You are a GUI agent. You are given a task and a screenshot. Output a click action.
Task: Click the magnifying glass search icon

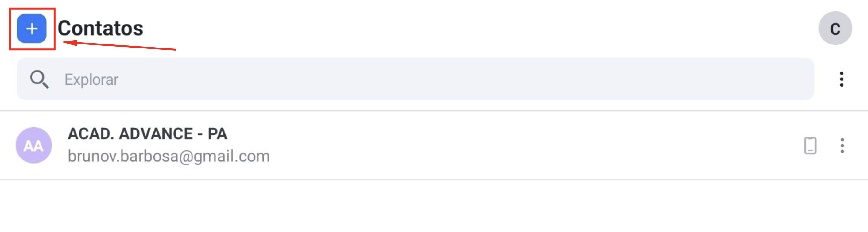(x=39, y=79)
